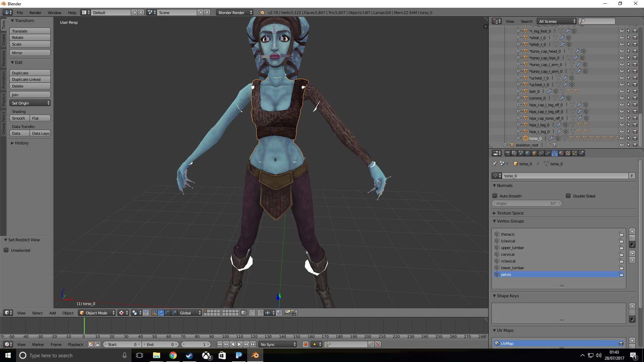The image size is (644, 362).
Task: Open the Physics properties tab
Action: (x=581, y=153)
